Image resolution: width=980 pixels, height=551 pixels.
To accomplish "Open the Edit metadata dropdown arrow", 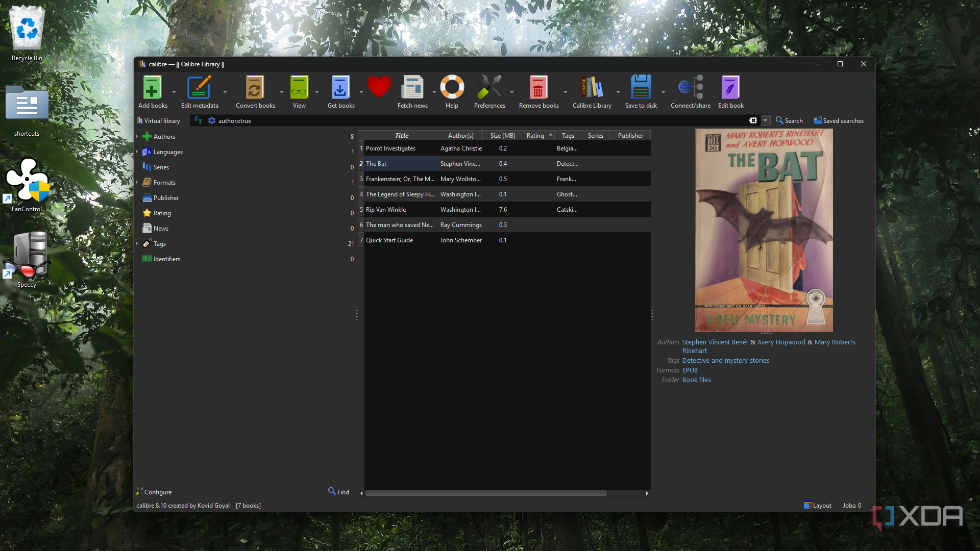I will pos(225,92).
